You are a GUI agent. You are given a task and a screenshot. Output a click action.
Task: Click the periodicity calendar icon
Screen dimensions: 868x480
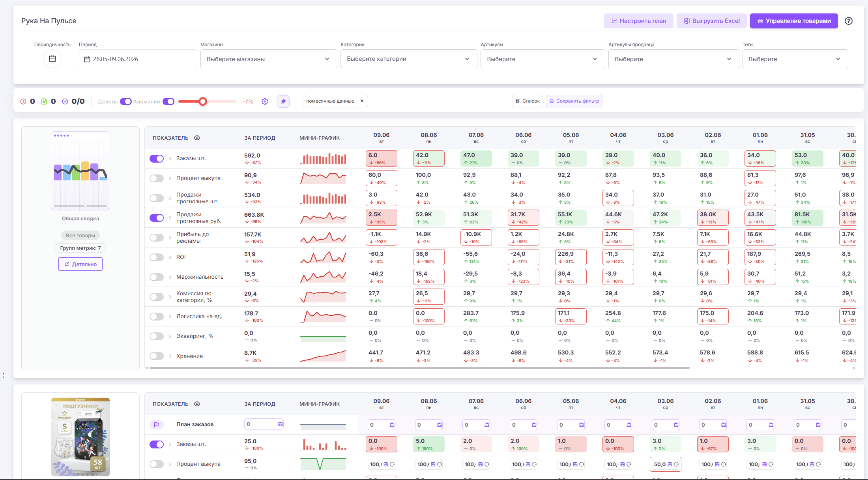point(52,59)
